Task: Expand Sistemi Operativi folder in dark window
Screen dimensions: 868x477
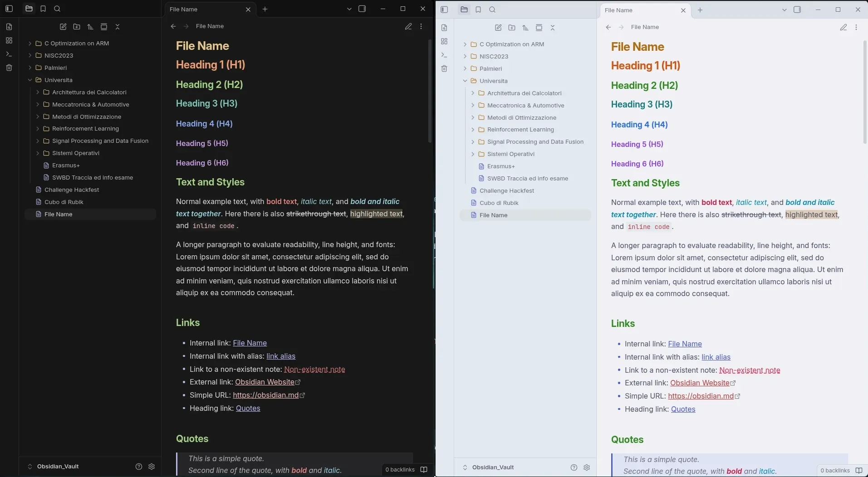Action: click(38, 153)
